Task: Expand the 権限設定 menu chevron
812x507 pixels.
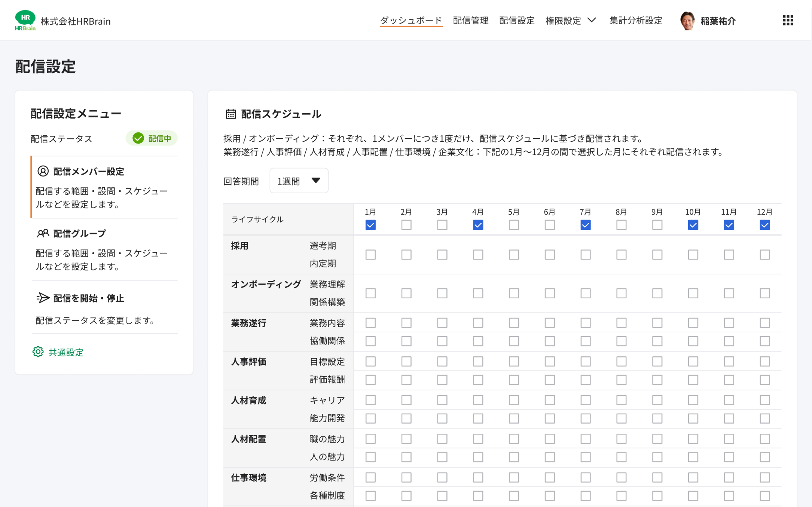Action: coord(591,20)
